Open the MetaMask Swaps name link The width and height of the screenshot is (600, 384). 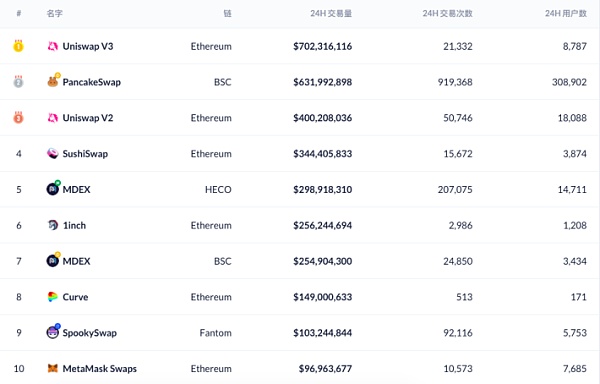[99, 369]
